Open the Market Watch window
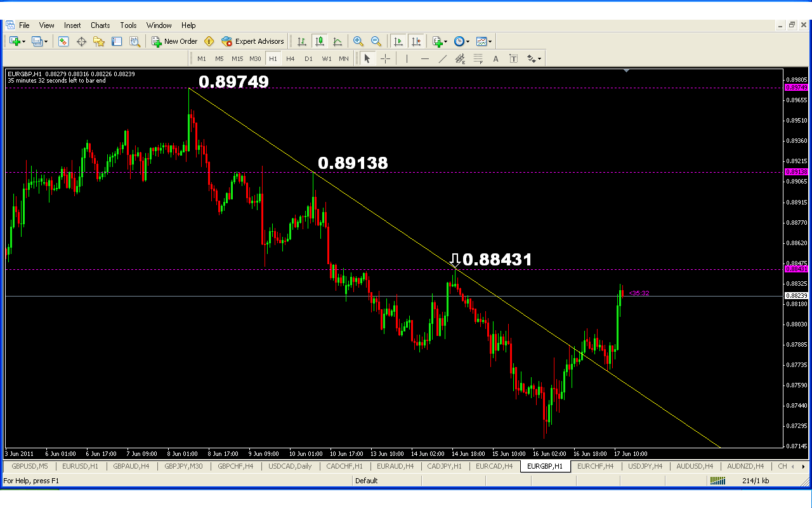 click(63, 41)
